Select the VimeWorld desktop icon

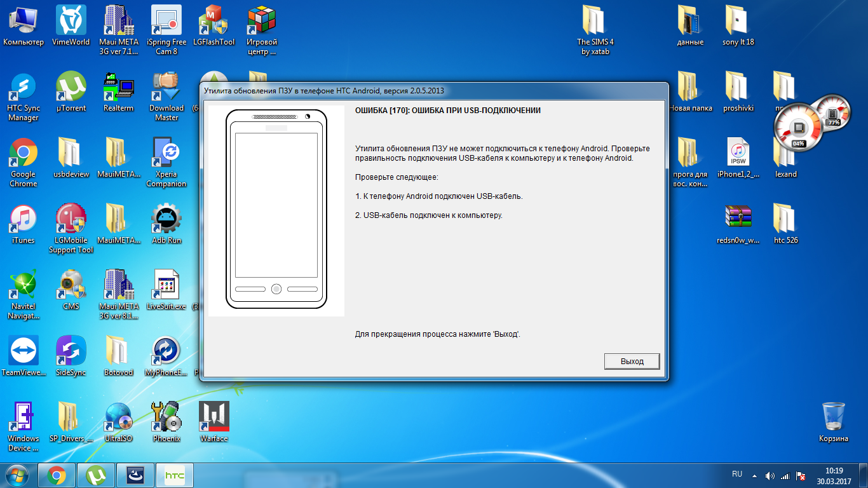(x=71, y=26)
